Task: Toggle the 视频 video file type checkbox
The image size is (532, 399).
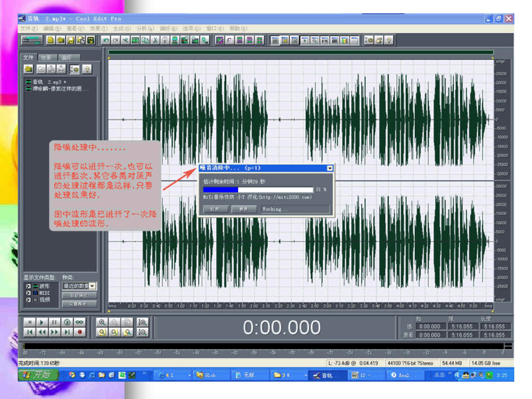Action: point(28,300)
